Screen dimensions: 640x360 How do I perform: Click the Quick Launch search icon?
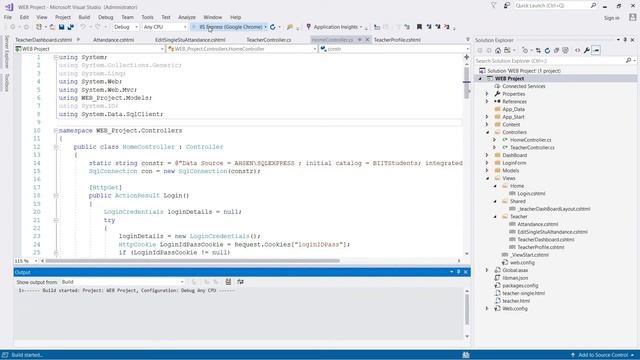click(593, 6)
